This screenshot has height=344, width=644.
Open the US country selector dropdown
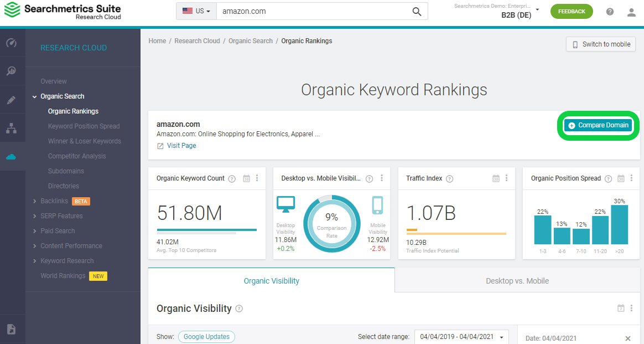196,11
